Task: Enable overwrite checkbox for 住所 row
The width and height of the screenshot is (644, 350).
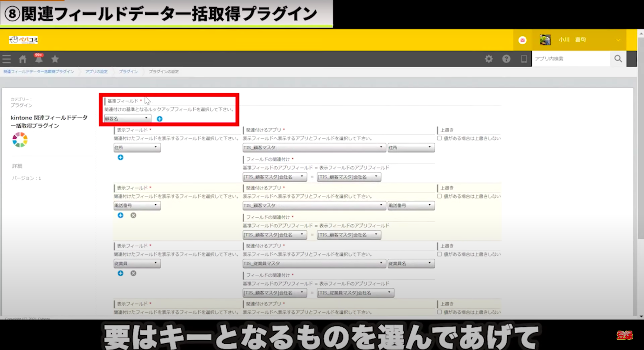Action: click(x=439, y=139)
